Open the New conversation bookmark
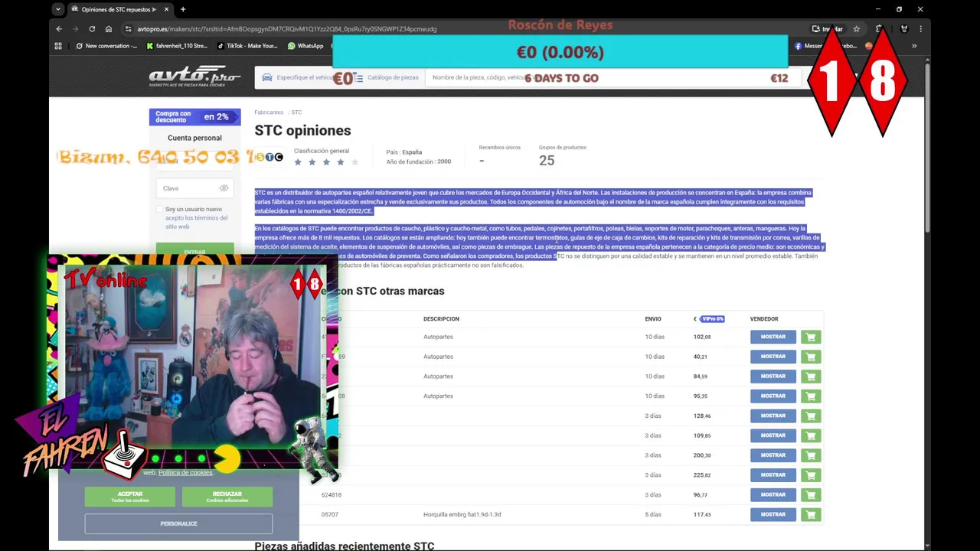 click(106, 46)
